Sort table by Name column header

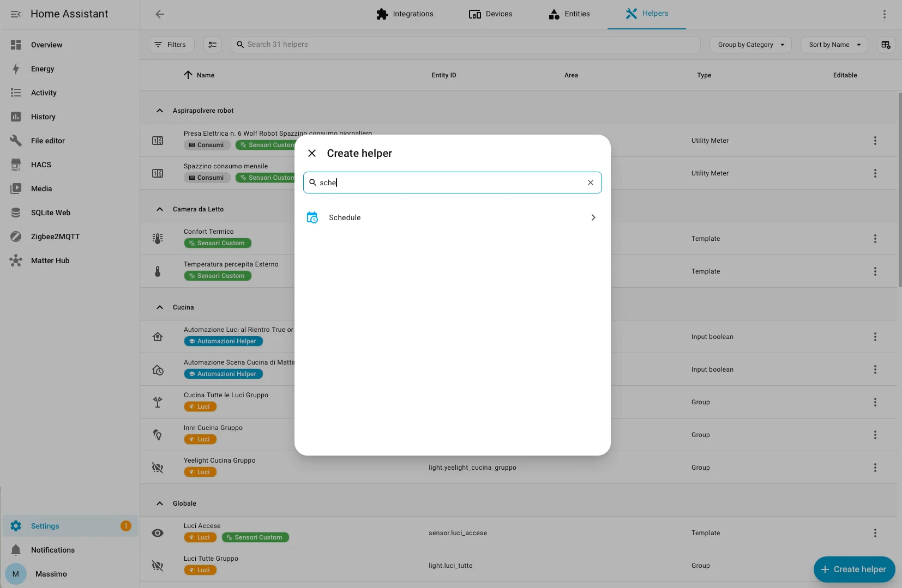tap(199, 75)
